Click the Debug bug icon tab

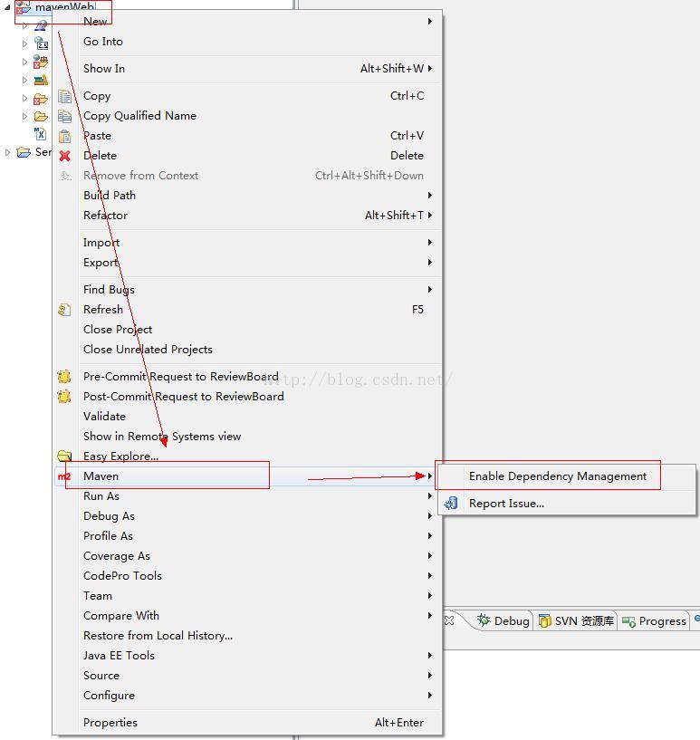click(x=484, y=620)
